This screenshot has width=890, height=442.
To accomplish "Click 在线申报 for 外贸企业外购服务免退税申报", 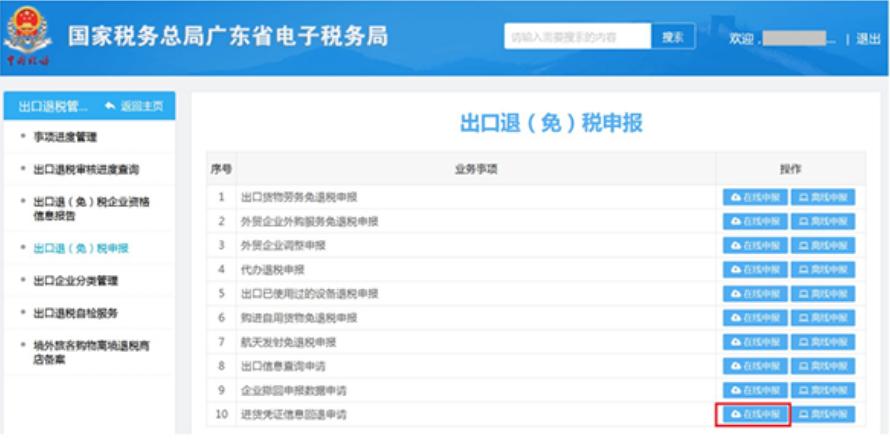I will pyautogui.click(x=755, y=221).
